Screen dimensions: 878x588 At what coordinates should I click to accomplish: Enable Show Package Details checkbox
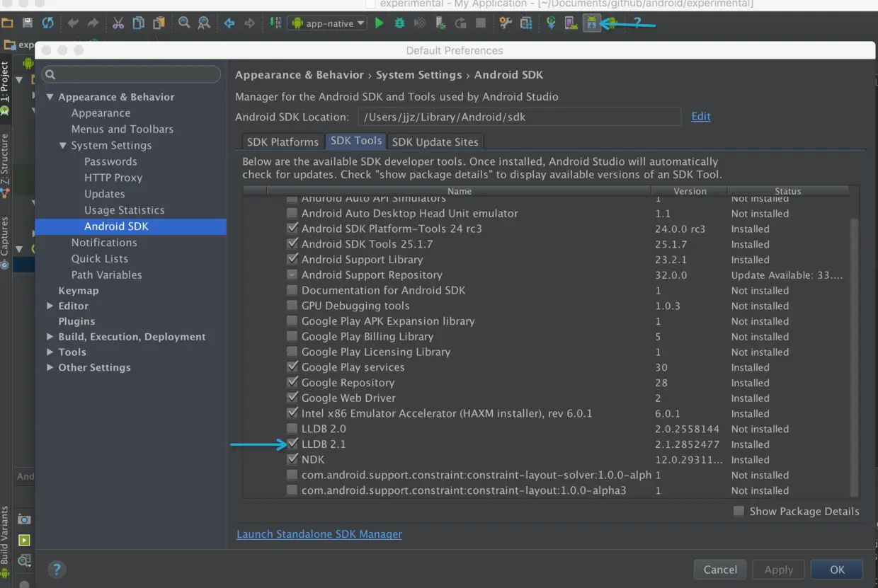pyautogui.click(x=739, y=511)
